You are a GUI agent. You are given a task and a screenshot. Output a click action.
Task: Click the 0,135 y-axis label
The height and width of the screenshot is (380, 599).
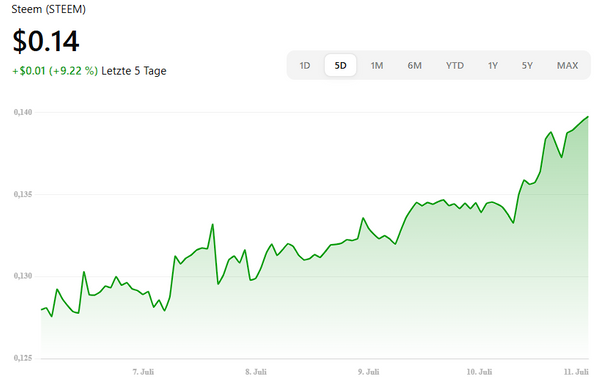pos(23,194)
